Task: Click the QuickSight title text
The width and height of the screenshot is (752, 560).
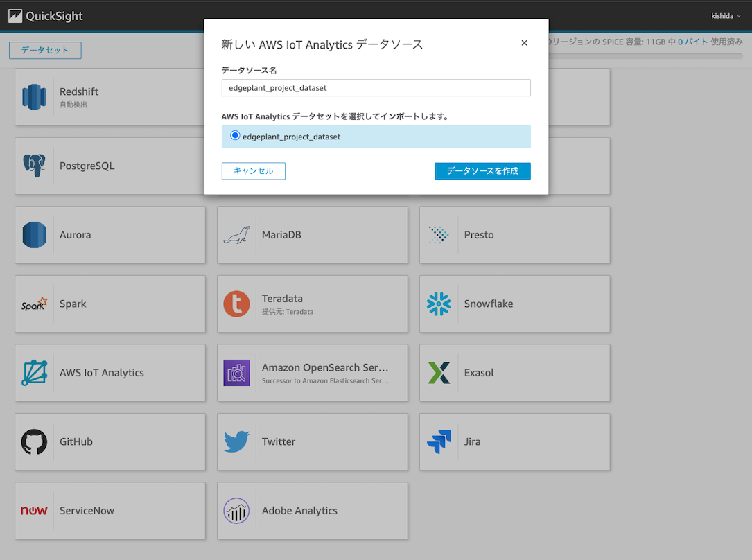Action: (54, 16)
